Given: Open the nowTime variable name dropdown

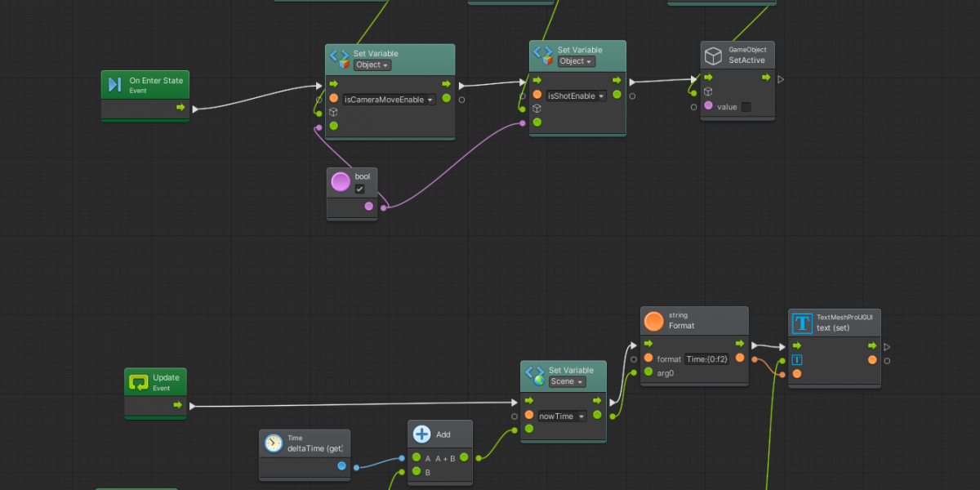Looking at the screenshot, I should (x=561, y=416).
